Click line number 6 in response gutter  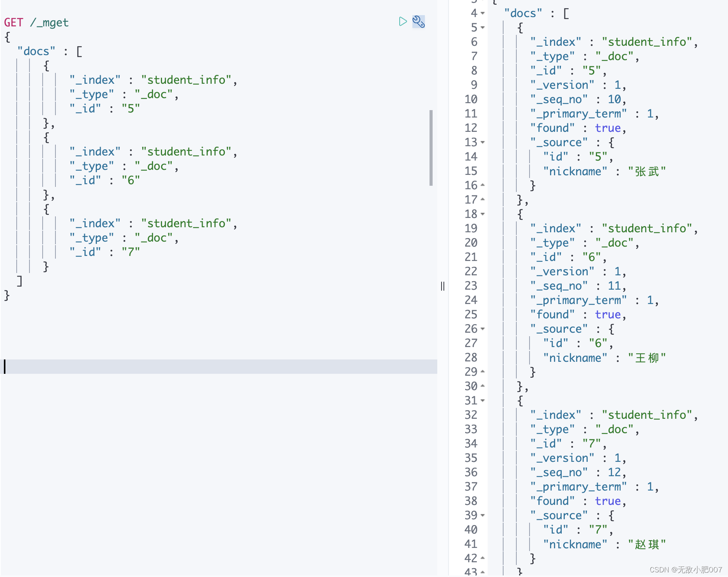pos(474,42)
